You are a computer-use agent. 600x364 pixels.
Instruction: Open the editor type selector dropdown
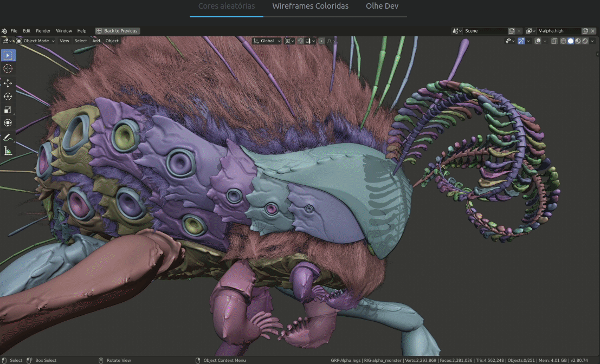(x=5, y=41)
